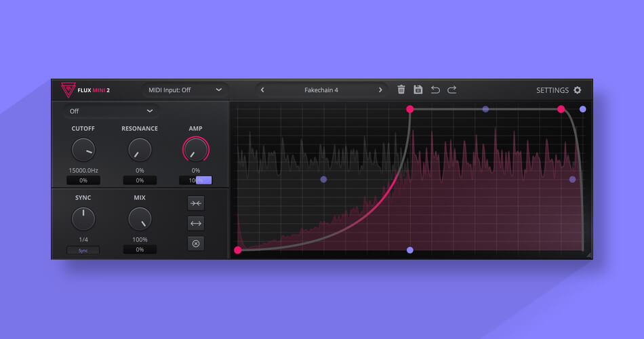
Task: Click the Mix knob
Action: click(x=140, y=218)
